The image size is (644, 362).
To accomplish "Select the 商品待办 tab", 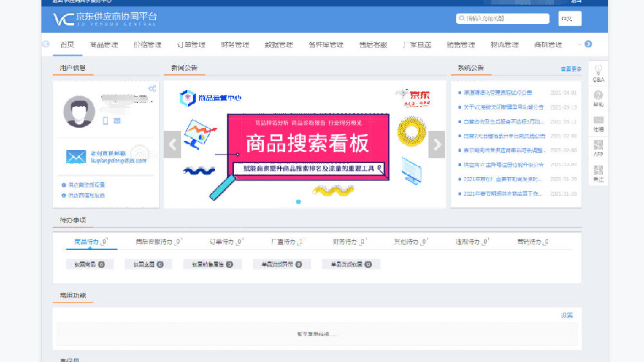I will [91, 242].
